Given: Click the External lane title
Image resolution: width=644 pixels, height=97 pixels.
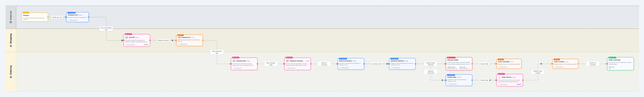Looking at the screenshot, I should (11, 16).
